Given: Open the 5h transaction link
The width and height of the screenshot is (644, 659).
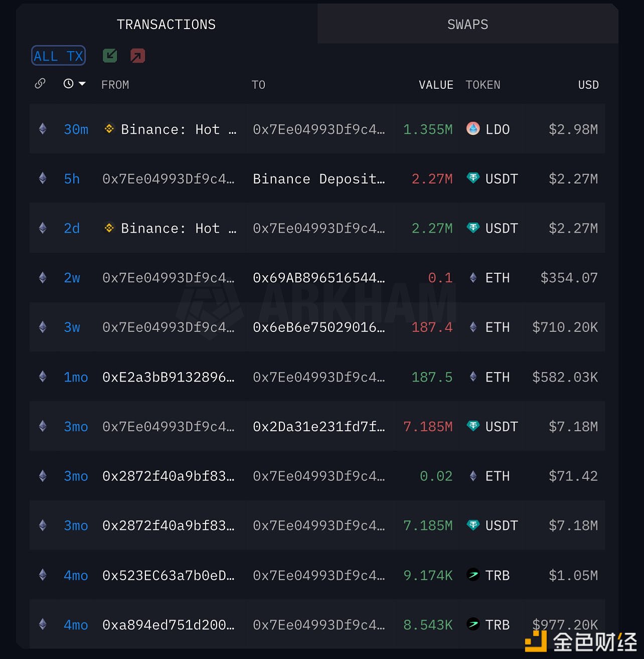Looking at the screenshot, I should (72, 179).
